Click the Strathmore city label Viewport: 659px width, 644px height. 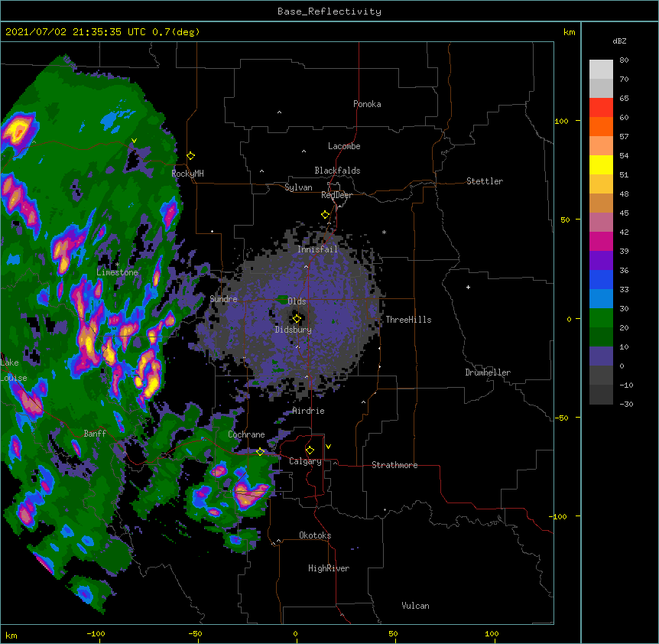pos(394,465)
